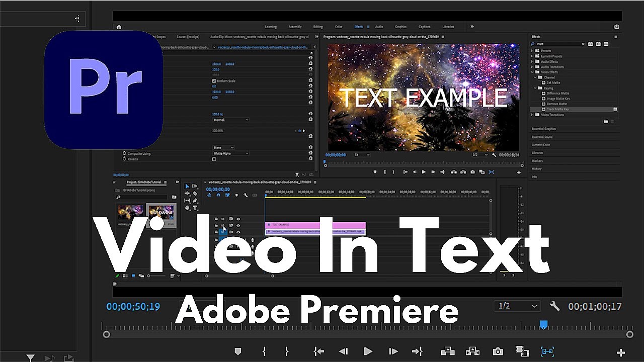Expand the Presets folder in Effects panel
Viewport: 644px width, 362px height.
pyautogui.click(x=533, y=51)
